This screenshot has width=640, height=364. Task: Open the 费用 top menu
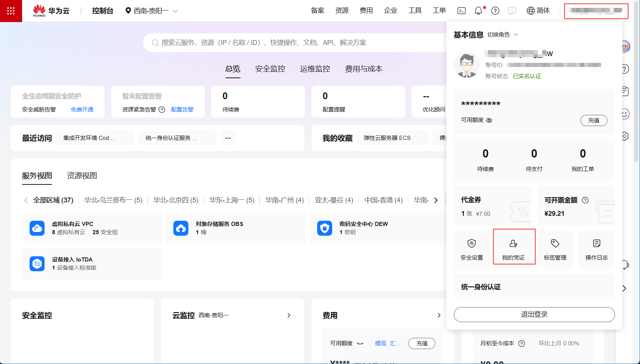[366, 11]
